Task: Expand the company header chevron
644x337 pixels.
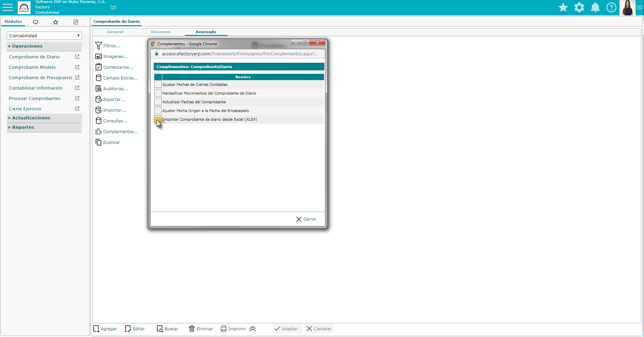Action: click(113, 7)
